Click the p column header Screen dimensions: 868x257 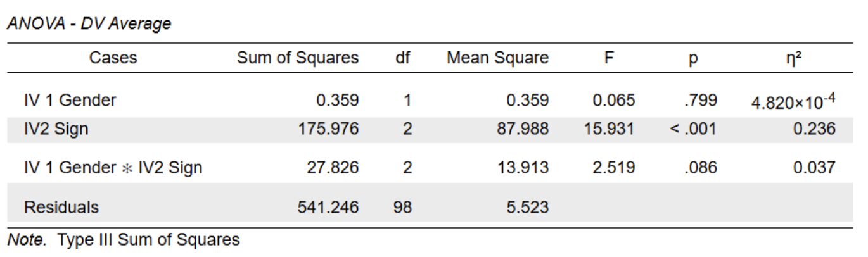click(x=693, y=58)
